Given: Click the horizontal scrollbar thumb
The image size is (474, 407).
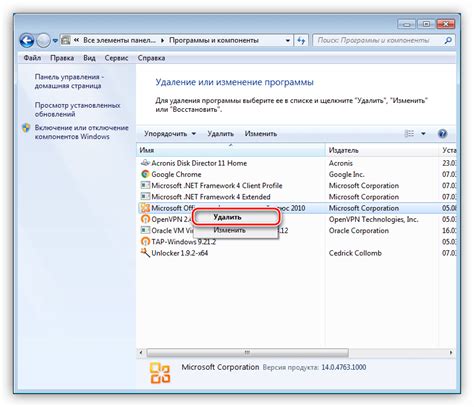Looking at the screenshot, I should click(247, 352).
